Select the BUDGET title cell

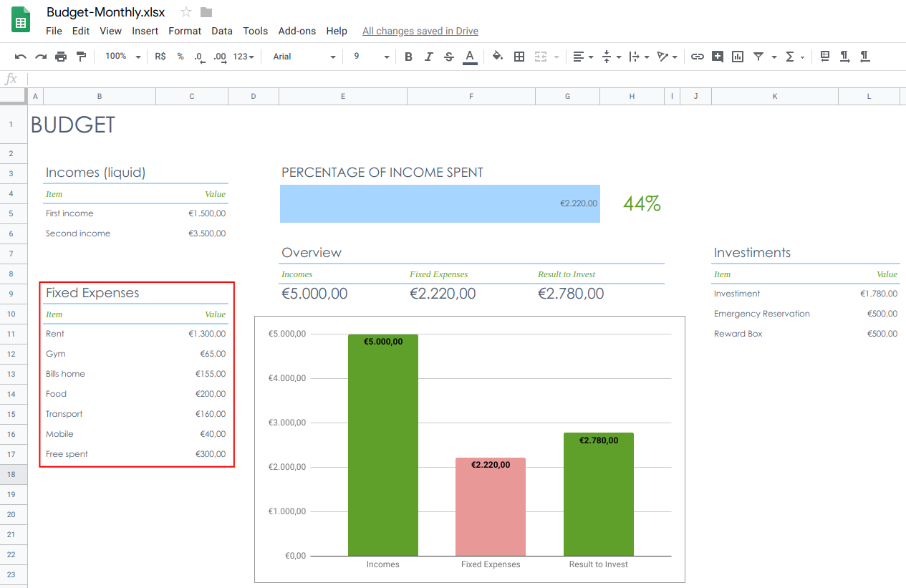click(x=73, y=125)
